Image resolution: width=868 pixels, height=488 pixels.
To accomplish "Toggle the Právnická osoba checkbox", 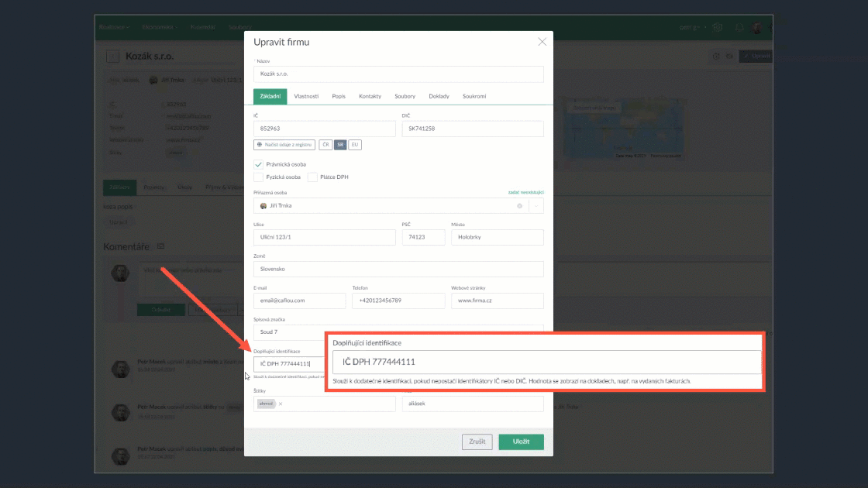I will [x=258, y=164].
